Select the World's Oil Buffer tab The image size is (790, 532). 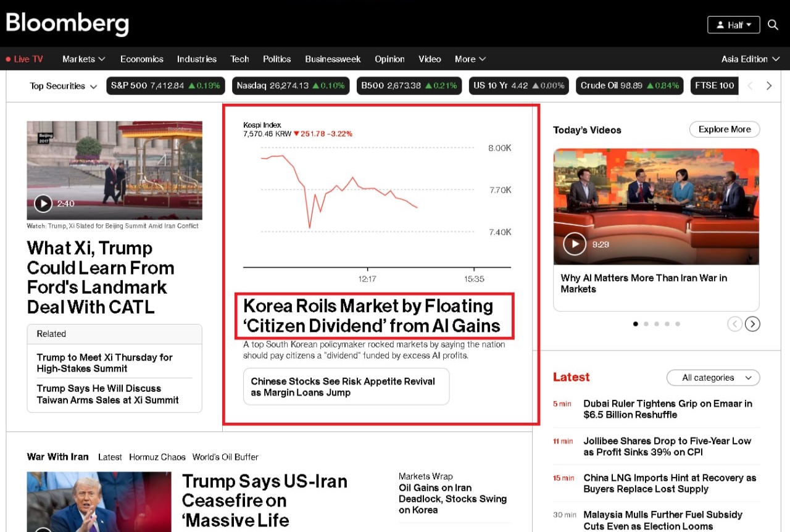coord(225,457)
